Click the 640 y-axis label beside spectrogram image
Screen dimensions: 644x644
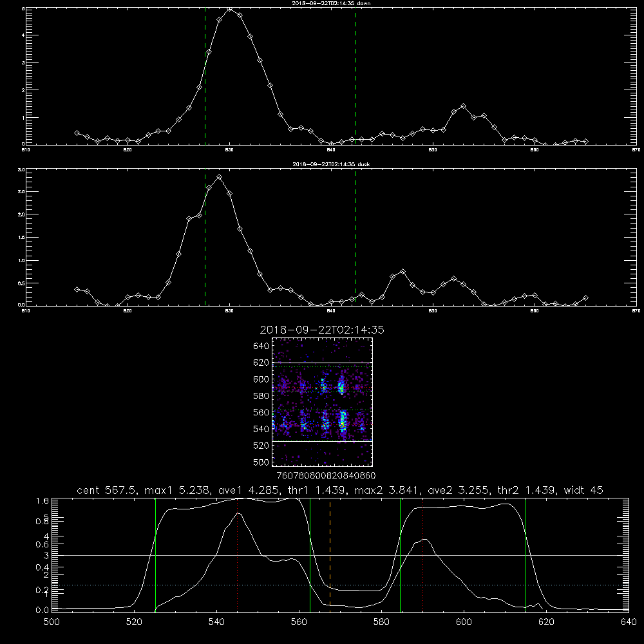coord(261,346)
